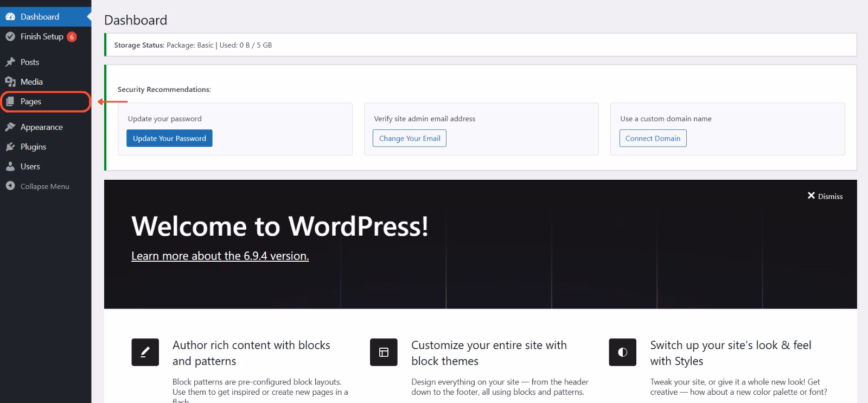Screen dimensions: 868x403
Task: Dismiss the Welcome to WordPress panel
Action: point(825,196)
